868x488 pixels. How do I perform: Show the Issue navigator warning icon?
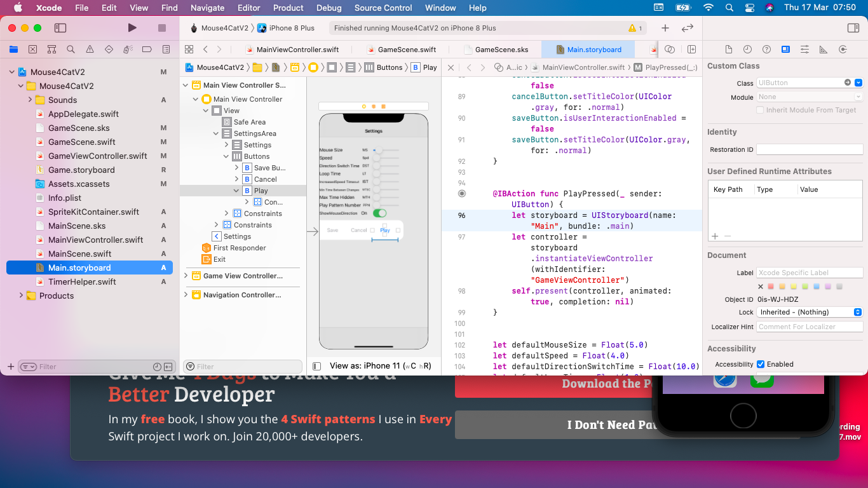pos(90,50)
